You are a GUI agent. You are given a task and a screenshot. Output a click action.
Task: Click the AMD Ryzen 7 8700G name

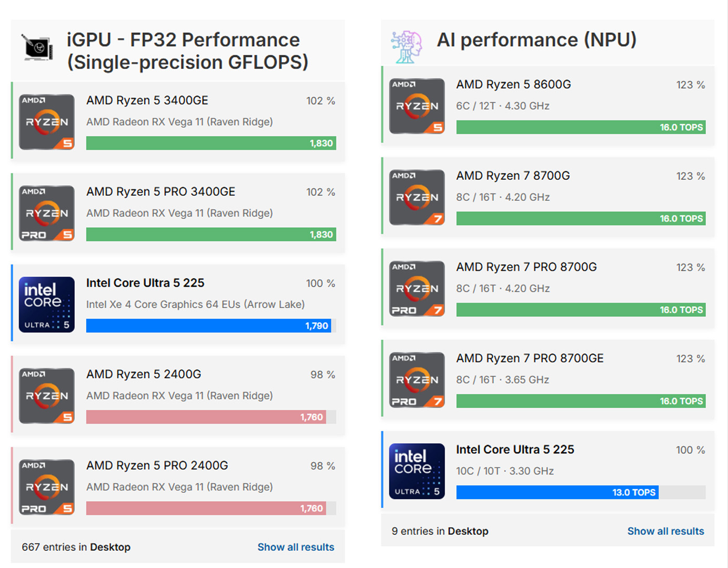point(513,176)
